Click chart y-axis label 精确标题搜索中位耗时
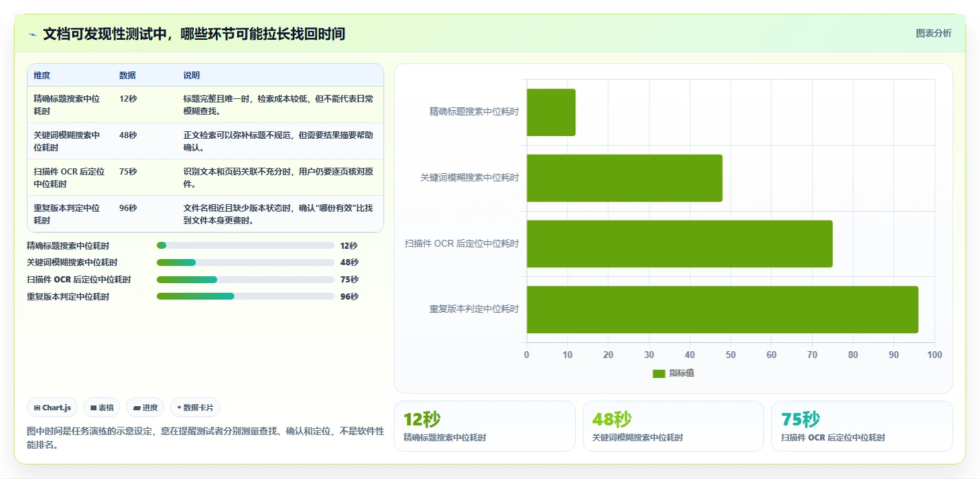This screenshot has height=479, width=980. pos(474,111)
